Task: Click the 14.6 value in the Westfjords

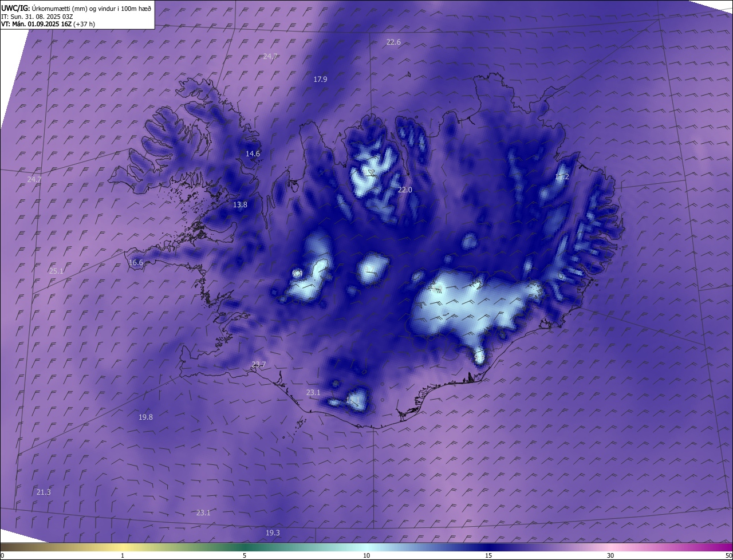Action: (x=253, y=153)
